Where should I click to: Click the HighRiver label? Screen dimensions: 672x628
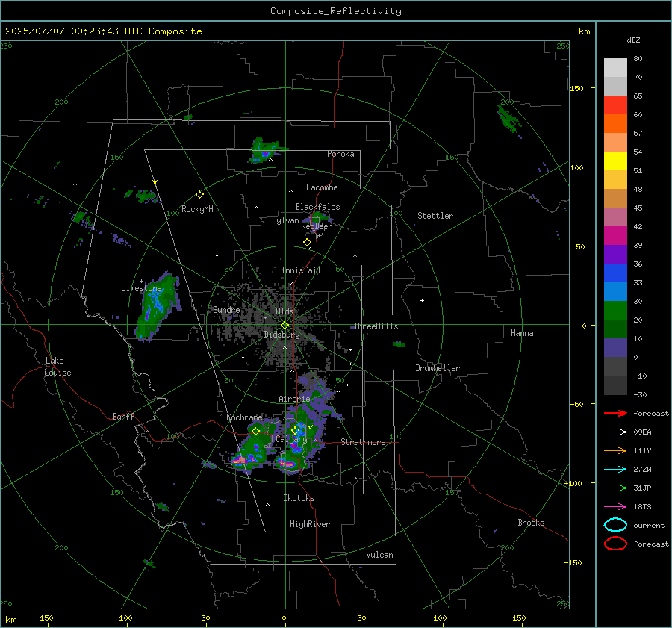pos(310,524)
